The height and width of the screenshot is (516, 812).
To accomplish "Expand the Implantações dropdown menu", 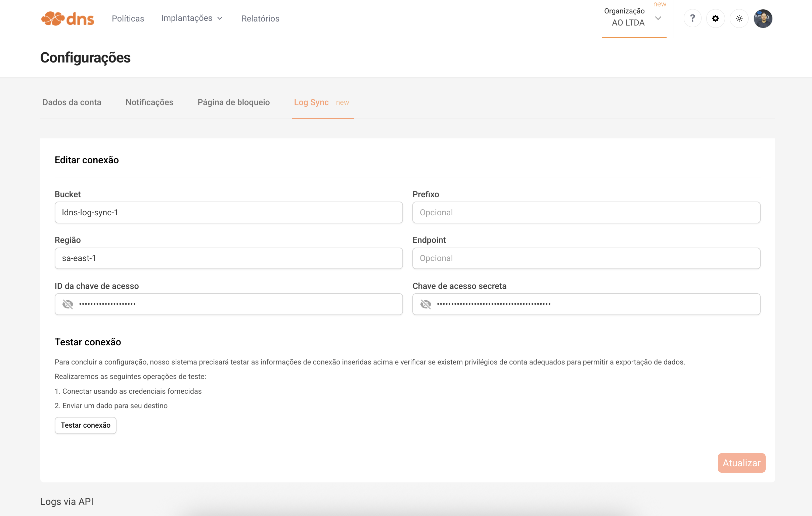I will point(191,18).
